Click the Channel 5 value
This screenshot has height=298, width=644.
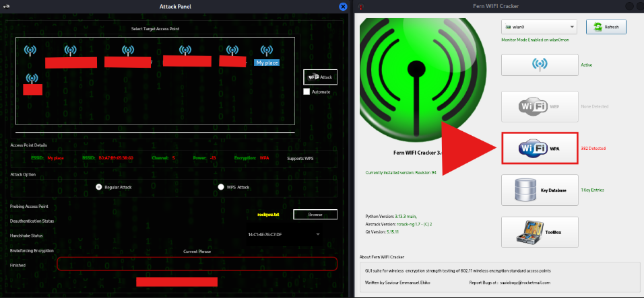click(174, 158)
